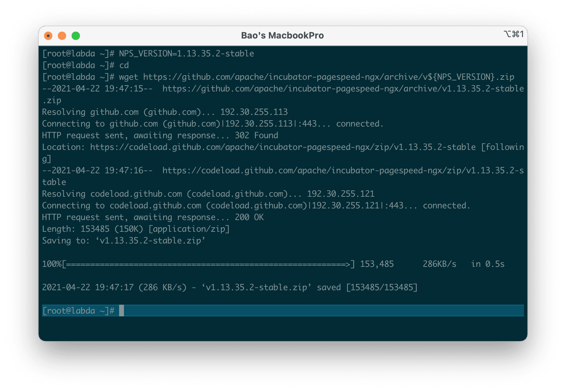
Task: Click the blinking terminal cursor block
Action: [122, 311]
